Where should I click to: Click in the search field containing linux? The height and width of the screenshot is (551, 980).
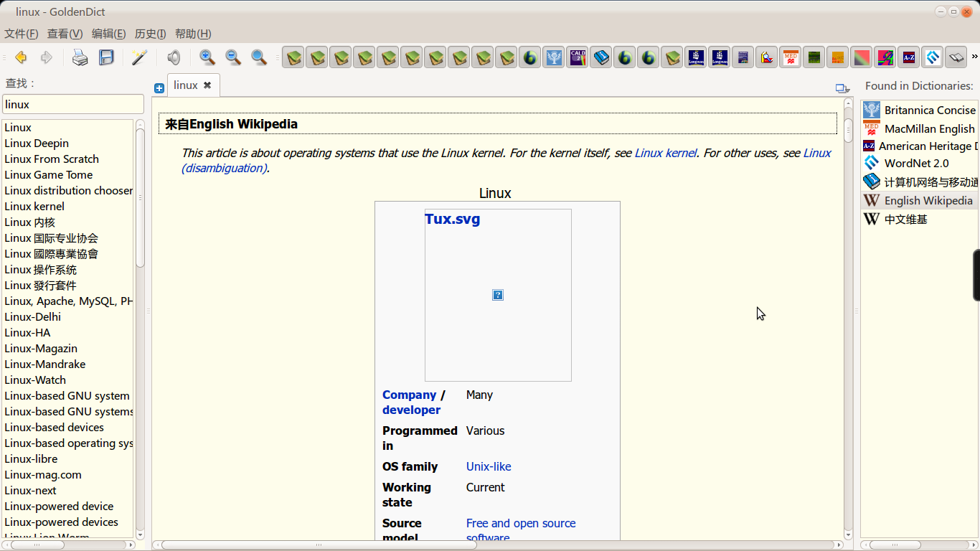pos(73,104)
